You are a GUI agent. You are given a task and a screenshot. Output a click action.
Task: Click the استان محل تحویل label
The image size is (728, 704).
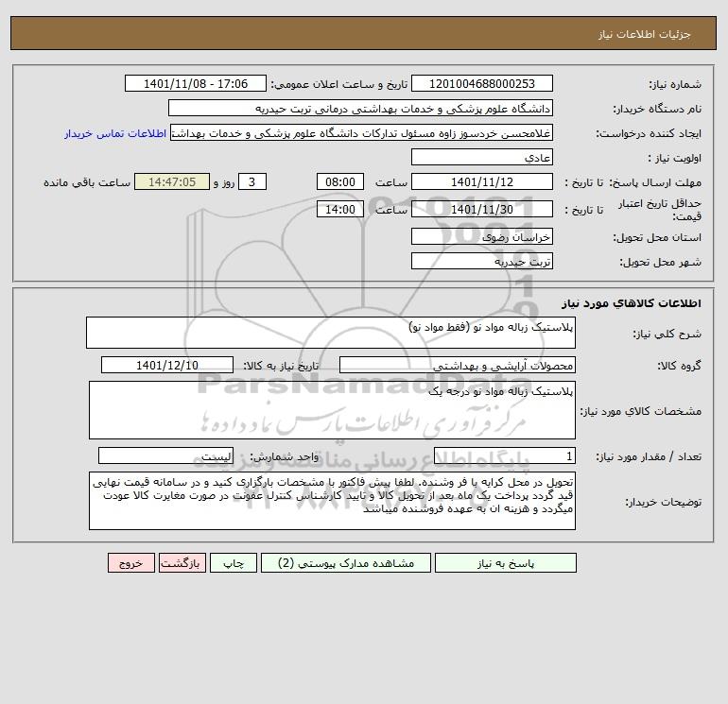point(657,237)
